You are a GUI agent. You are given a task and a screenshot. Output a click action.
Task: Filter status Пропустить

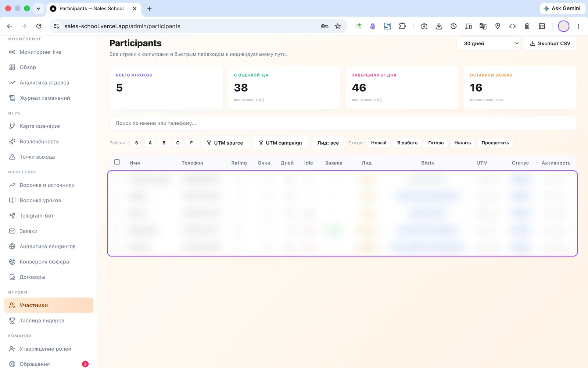495,143
